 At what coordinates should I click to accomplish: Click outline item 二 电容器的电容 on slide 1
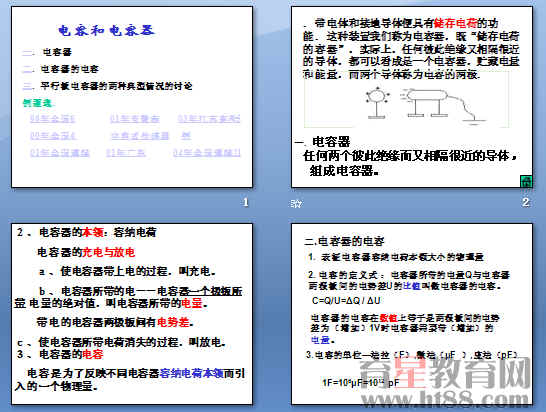pos(61,69)
